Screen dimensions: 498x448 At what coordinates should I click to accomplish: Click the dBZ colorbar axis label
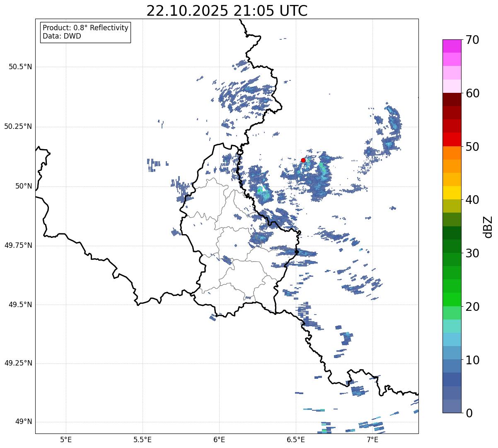[488, 226]
